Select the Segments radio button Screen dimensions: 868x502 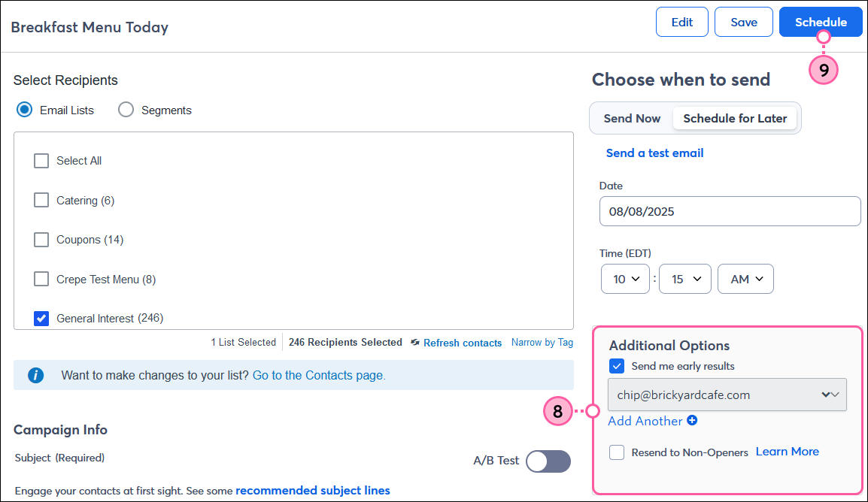tap(126, 110)
